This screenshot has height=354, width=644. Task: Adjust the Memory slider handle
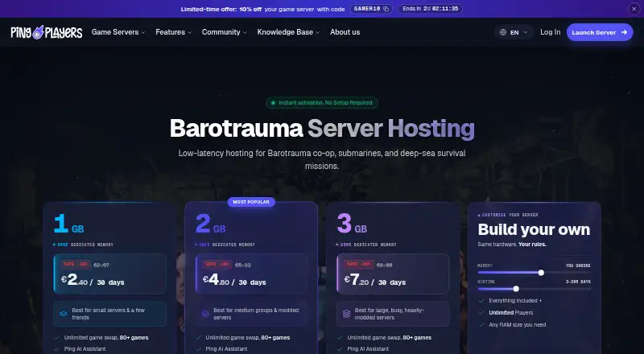[x=541, y=273]
